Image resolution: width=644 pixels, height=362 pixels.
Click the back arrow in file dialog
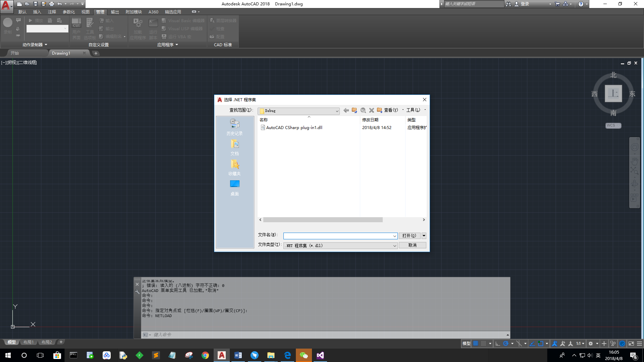(346, 110)
